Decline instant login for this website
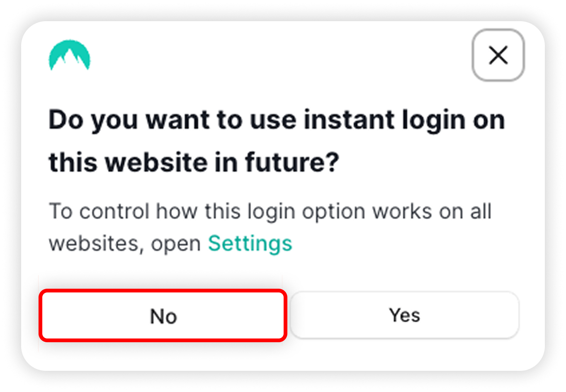Viewport: 566px width, 392px height. point(163,316)
